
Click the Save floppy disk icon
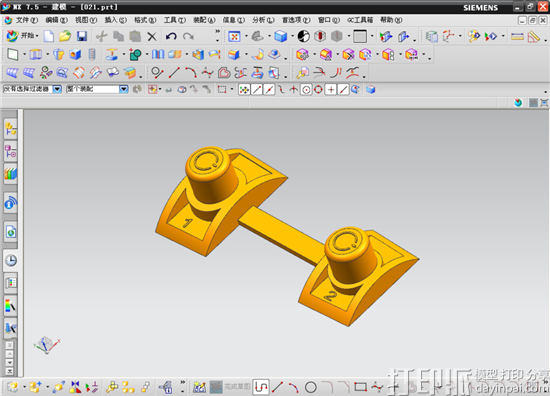click(82, 36)
